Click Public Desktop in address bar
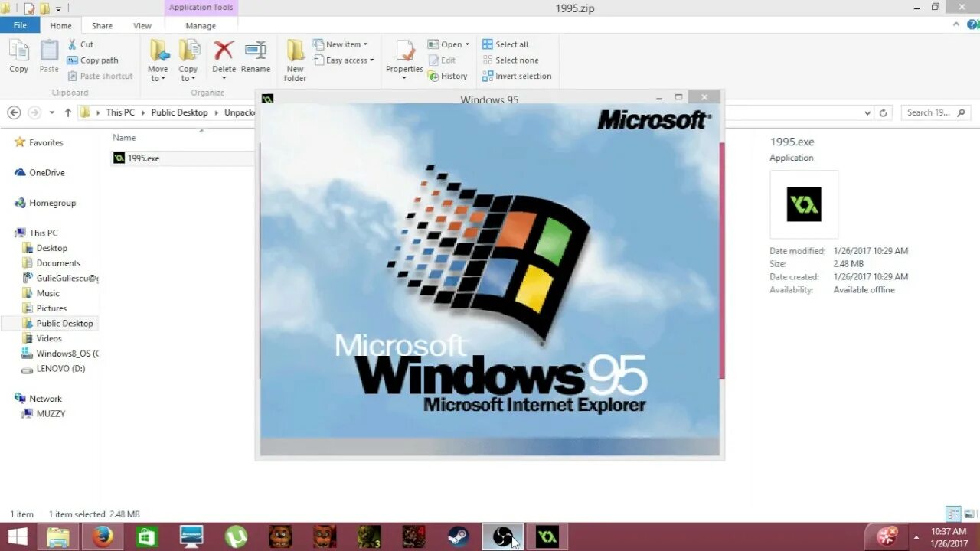Image resolution: width=980 pixels, height=551 pixels. pos(179,112)
